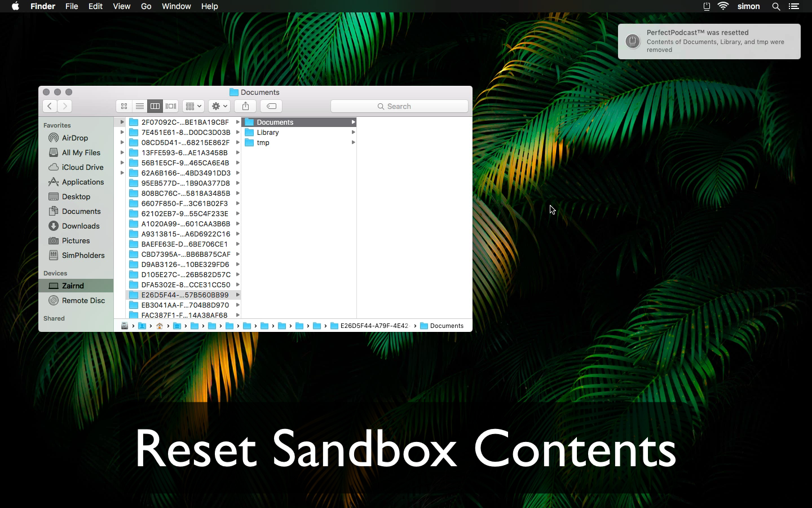
Task: Select folder 56B1E5CF-9...465CA6E4B
Action: click(183, 163)
